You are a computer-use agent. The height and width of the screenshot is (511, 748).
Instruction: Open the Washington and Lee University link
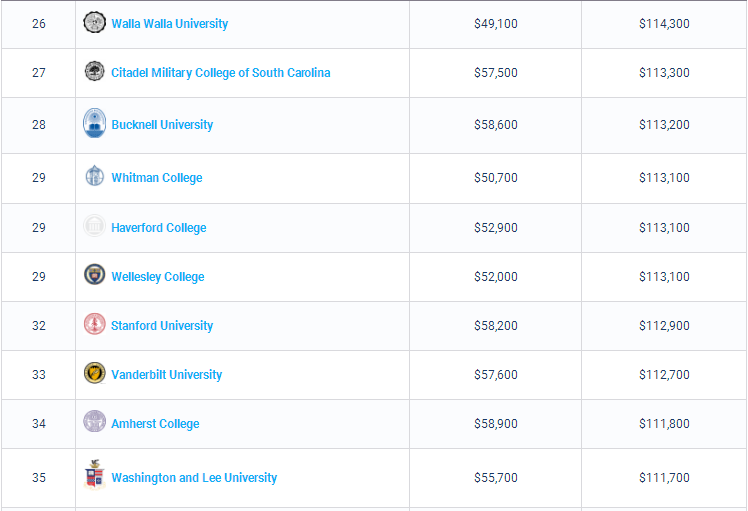194,478
